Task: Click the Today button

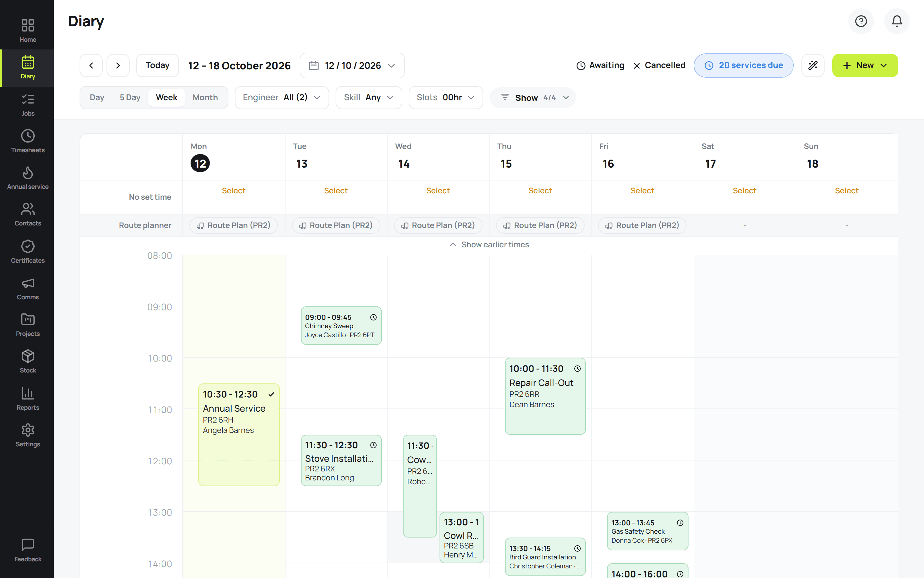Action: point(157,66)
